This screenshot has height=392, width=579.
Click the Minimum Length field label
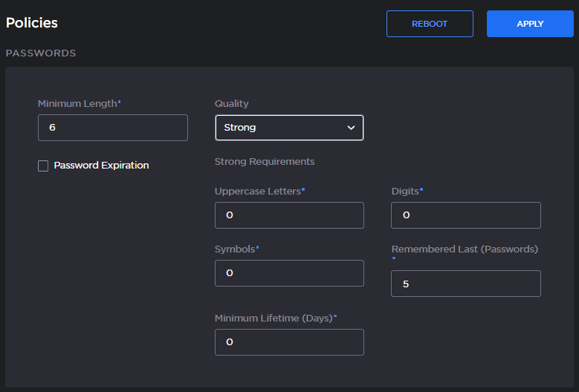coord(77,104)
